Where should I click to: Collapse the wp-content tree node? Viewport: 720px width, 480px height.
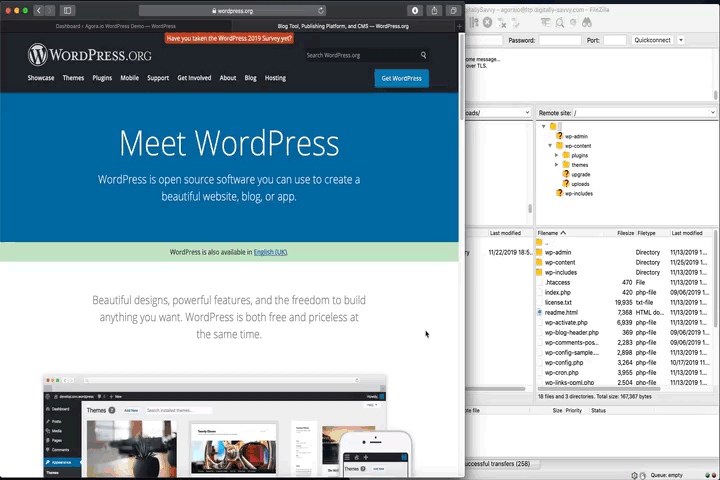click(550, 146)
